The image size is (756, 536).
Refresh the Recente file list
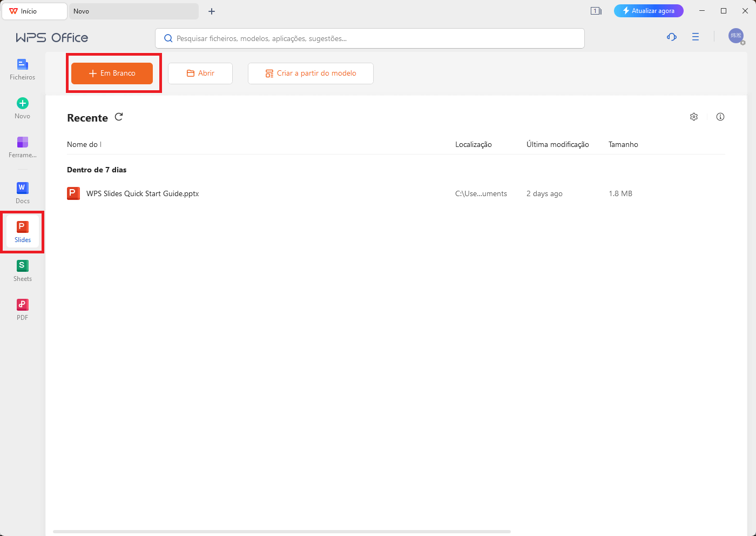119,117
